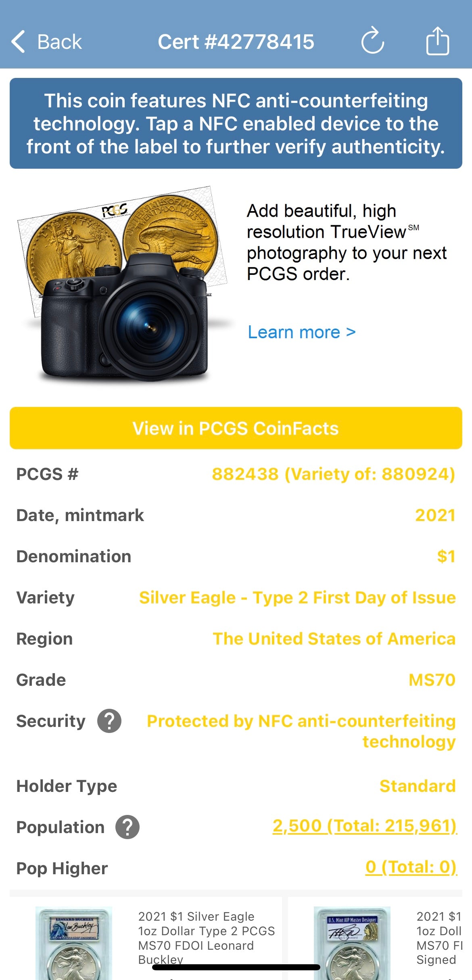Open the Pop Higher 0 total link
The height and width of the screenshot is (980, 472).
pos(411,867)
